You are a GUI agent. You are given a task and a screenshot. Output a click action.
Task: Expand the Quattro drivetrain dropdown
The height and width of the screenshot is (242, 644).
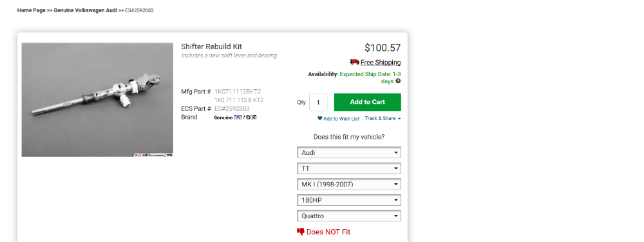point(349,216)
